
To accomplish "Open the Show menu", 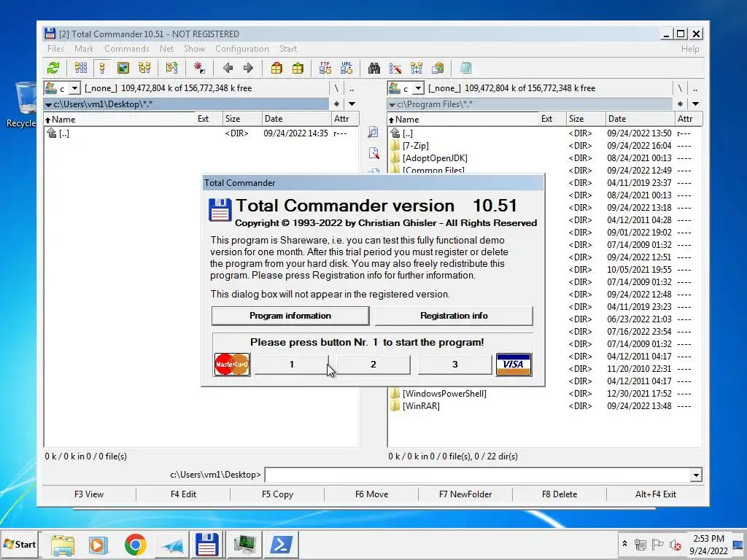I will [x=194, y=49].
